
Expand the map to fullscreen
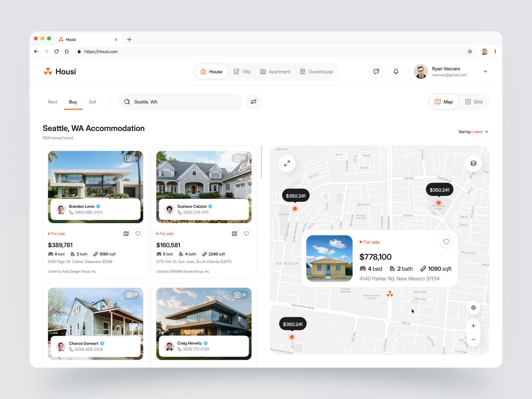(x=287, y=163)
